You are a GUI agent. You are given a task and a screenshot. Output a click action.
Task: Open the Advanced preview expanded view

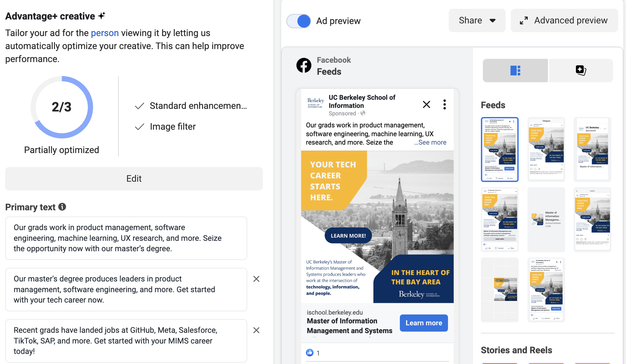[x=564, y=20]
